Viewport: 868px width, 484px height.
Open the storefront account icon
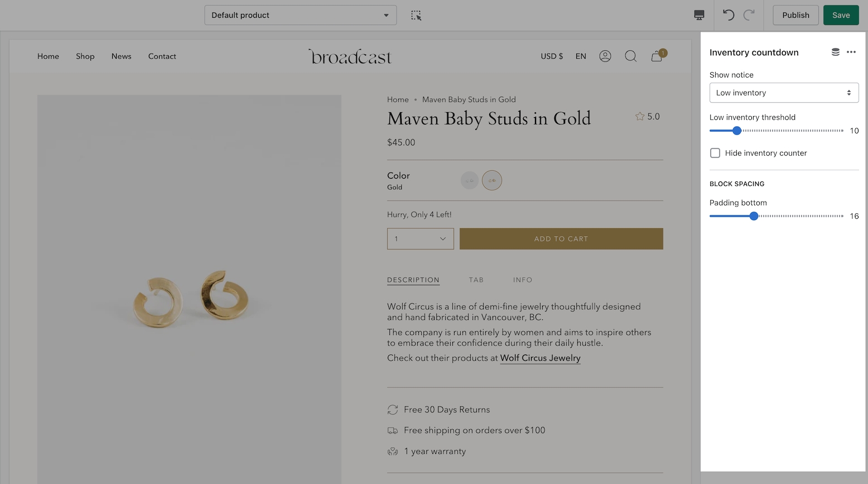click(x=605, y=56)
